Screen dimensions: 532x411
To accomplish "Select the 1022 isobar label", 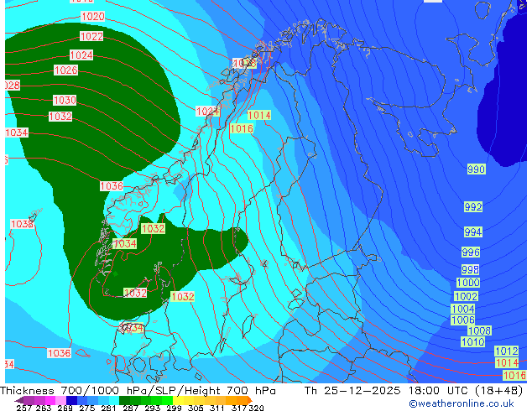I will coord(91,36).
